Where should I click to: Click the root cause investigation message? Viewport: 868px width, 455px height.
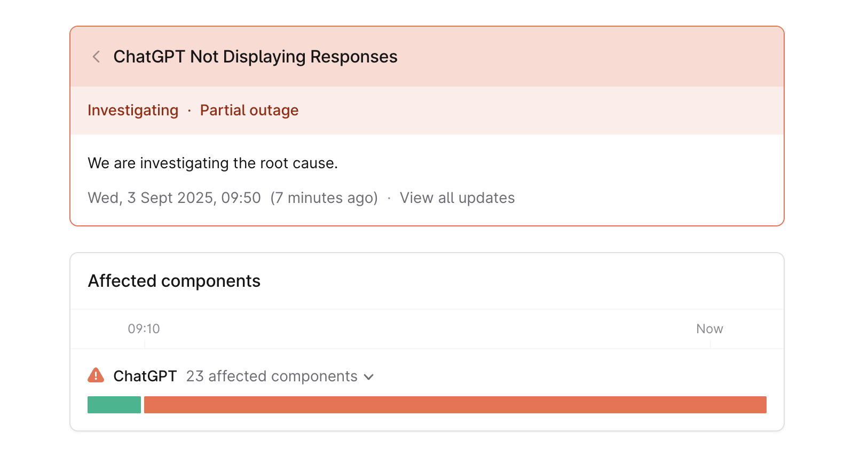(x=212, y=163)
